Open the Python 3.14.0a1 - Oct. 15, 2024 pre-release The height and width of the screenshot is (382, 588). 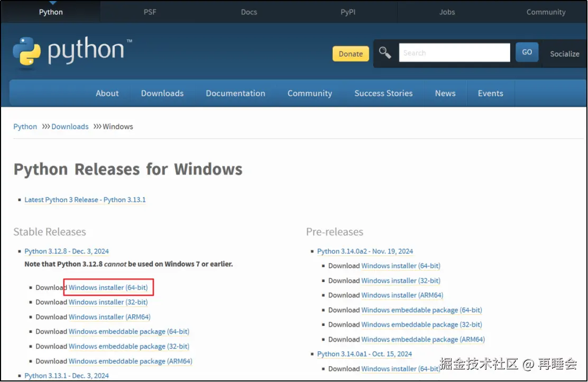tap(364, 354)
